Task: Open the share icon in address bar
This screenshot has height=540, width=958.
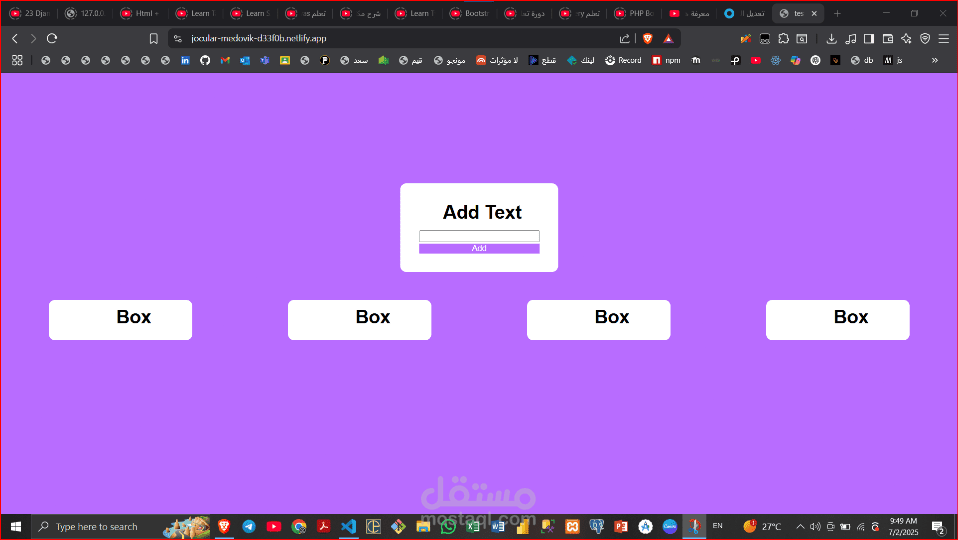Action: pyautogui.click(x=624, y=38)
